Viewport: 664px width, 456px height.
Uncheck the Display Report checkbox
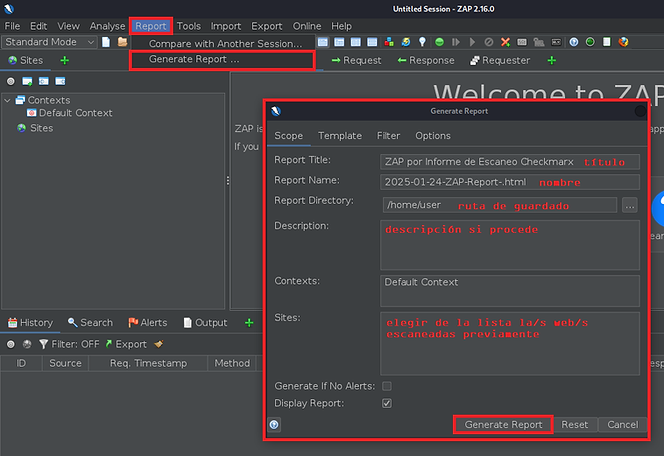[387, 403]
